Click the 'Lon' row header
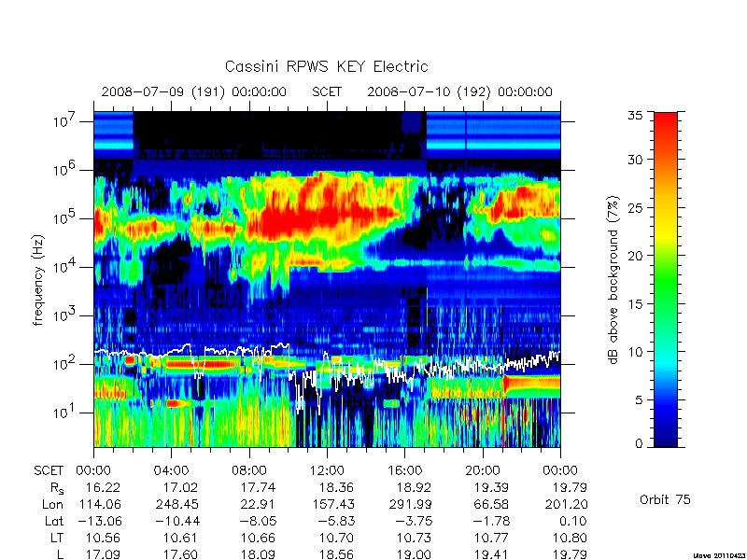The image size is (747, 560). (52, 504)
